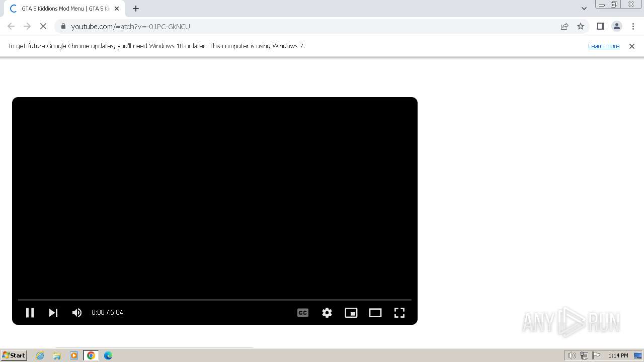Viewport: 644px width, 362px height.
Task: Open Windows Explorer folder from taskbar
Action: (x=57, y=355)
